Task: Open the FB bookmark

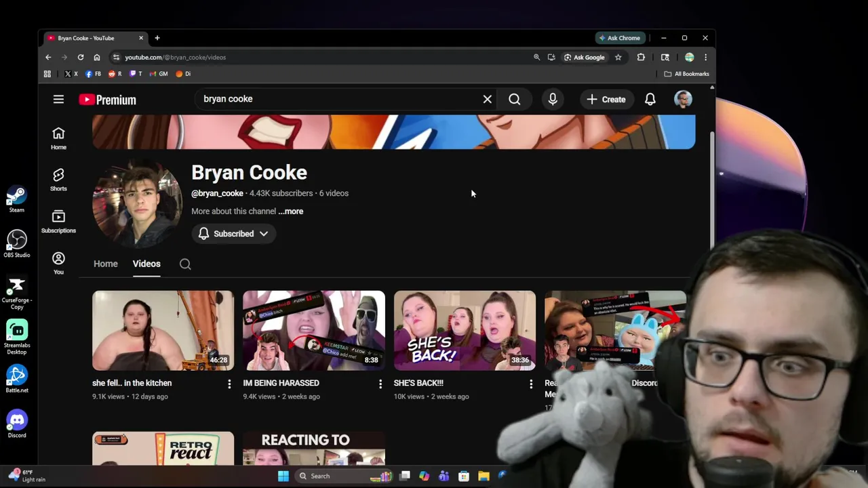Action: click(94, 74)
